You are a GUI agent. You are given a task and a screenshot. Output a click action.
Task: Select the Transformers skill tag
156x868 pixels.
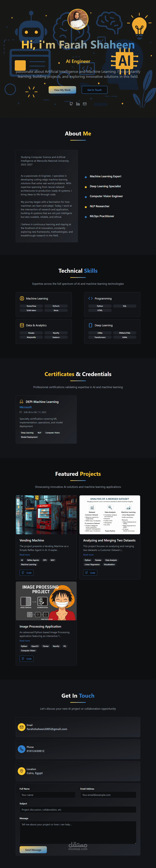tap(100, 337)
